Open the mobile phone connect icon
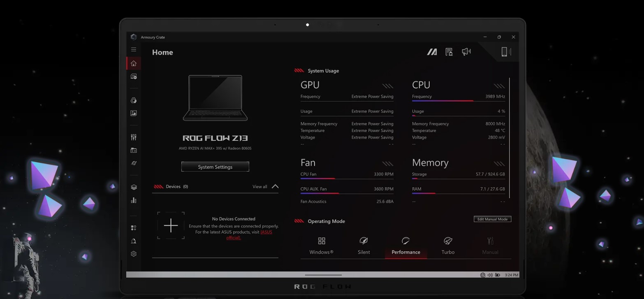Viewport: 644px width, 299px height. (x=504, y=52)
